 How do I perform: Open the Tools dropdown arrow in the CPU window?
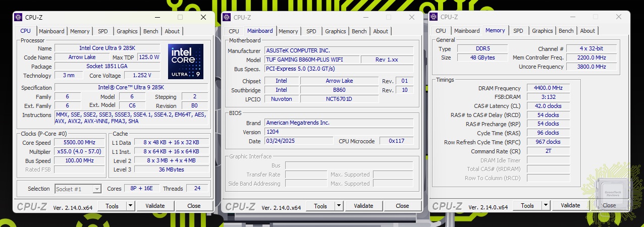pos(130,206)
